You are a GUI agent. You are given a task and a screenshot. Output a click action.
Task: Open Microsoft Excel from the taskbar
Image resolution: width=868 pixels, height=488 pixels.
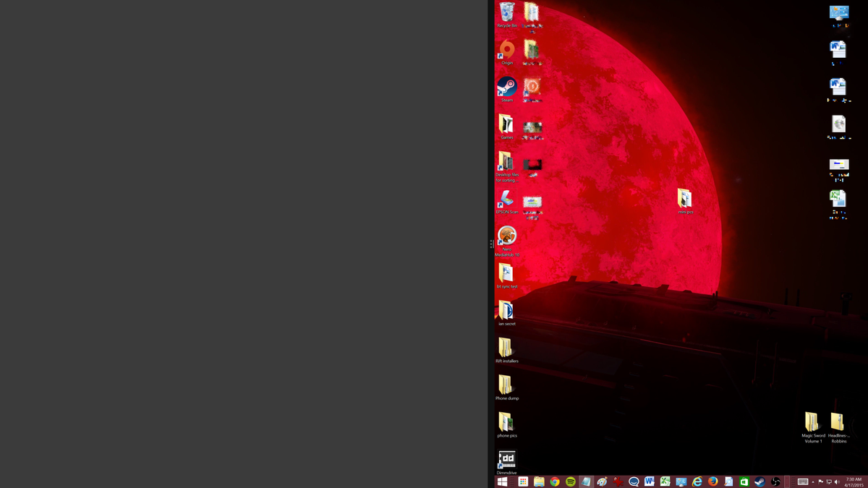665,481
